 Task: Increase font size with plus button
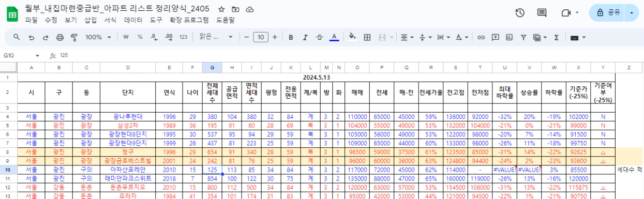tap(275, 37)
